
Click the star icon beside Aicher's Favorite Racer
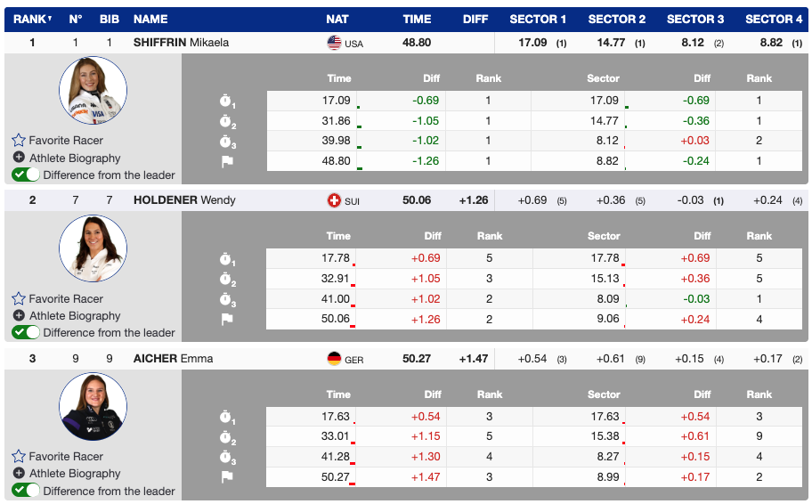pos(19,457)
